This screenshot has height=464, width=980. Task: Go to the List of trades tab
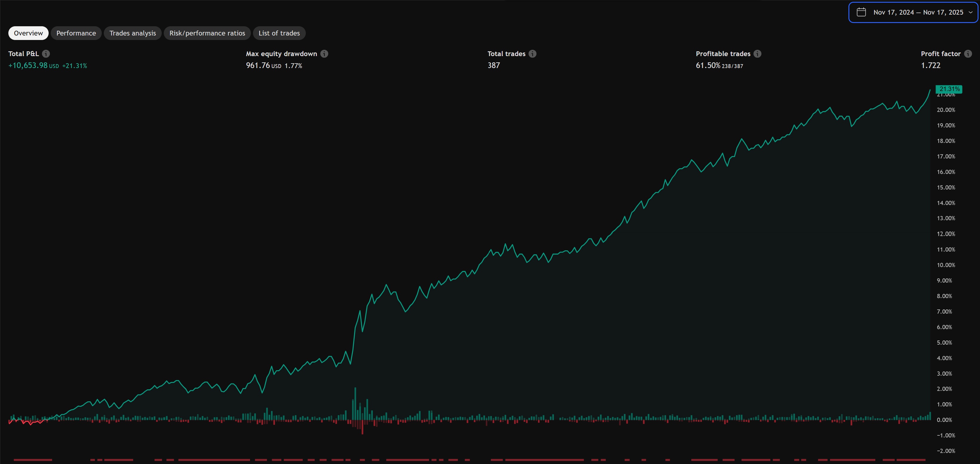point(279,33)
